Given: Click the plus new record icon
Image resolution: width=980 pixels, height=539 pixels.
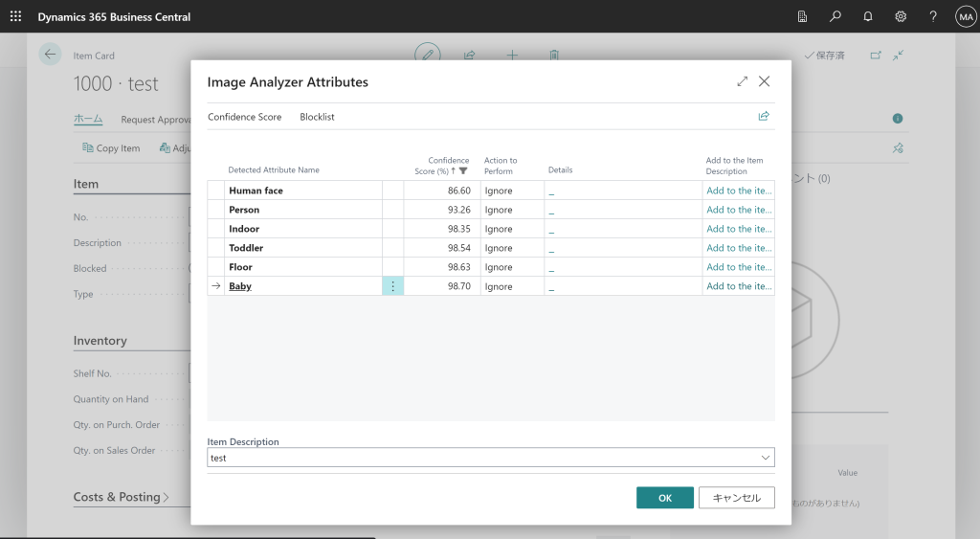Looking at the screenshot, I should [512, 55].
